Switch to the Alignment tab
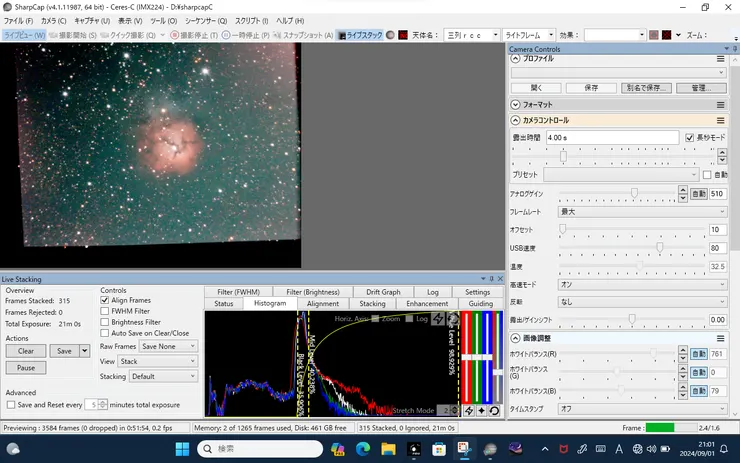740x463 pixels. (x=323, y=303)
